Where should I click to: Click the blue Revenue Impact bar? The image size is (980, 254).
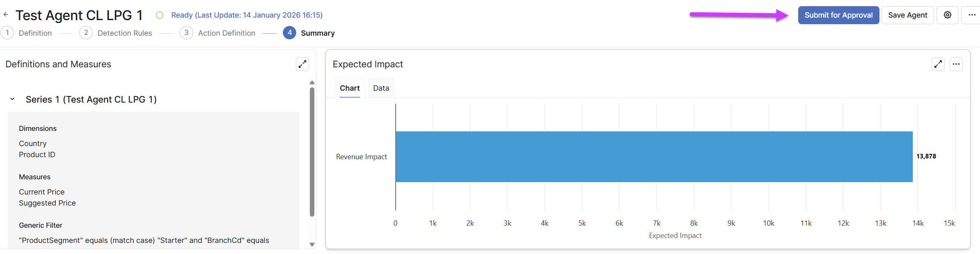654,157
